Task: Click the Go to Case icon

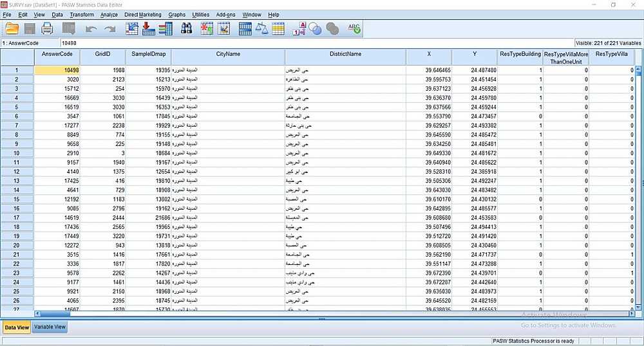Action: [x=132, y=29]
